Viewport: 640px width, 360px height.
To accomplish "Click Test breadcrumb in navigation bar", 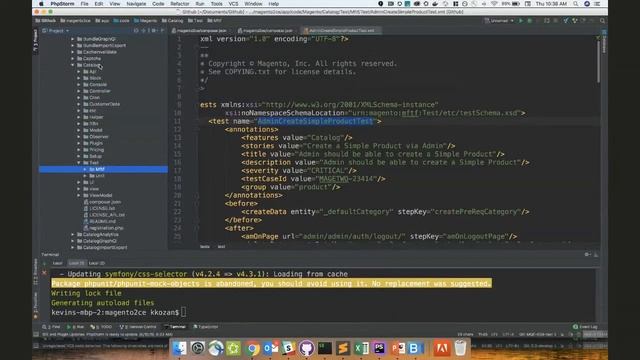I will (x=196, y=20).
